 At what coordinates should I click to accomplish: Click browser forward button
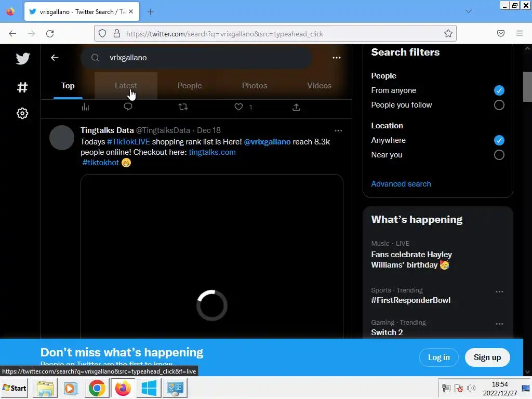tap(31, 34)
